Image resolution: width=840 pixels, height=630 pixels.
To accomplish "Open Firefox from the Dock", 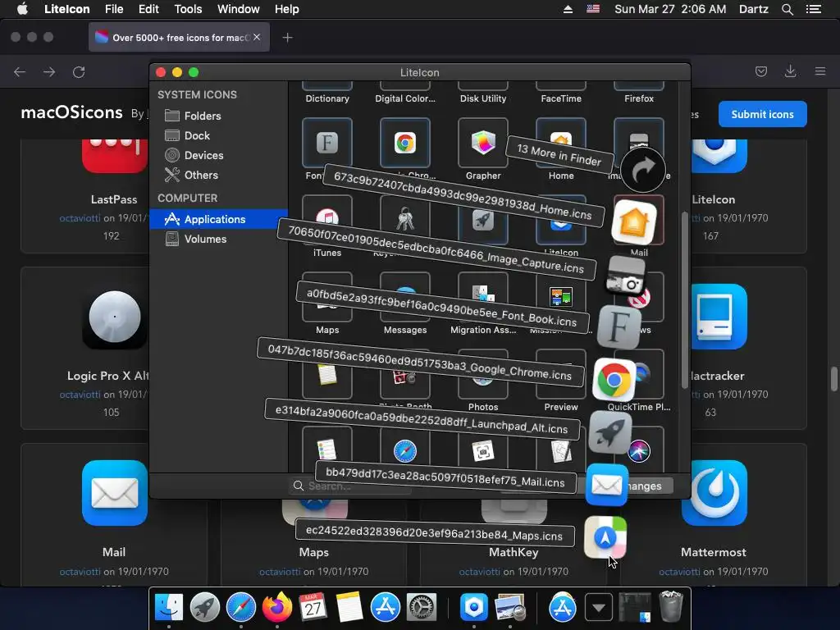I will (x=277, y=608).
